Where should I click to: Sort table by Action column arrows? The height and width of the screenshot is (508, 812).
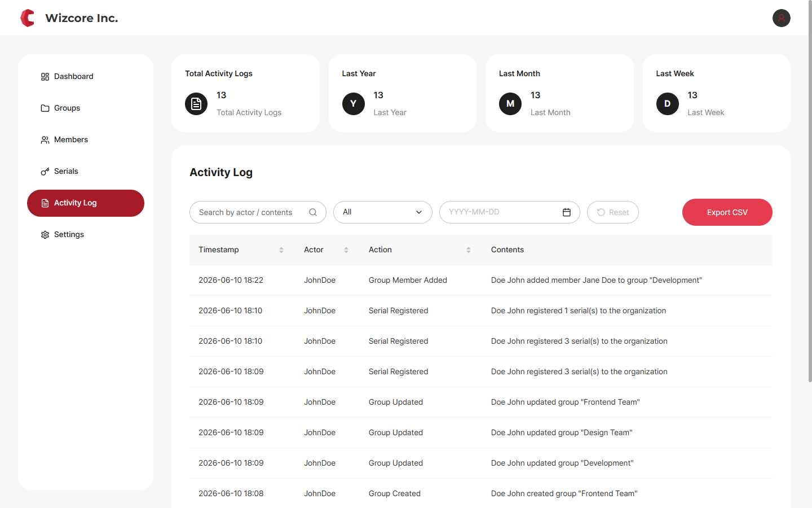[x=469, y=250]
